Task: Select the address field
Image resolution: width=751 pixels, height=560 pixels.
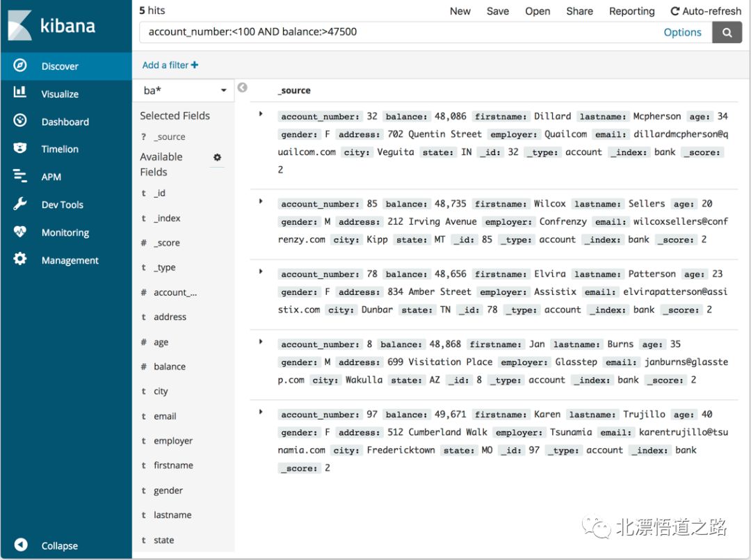Action: [x=170, y=317]
